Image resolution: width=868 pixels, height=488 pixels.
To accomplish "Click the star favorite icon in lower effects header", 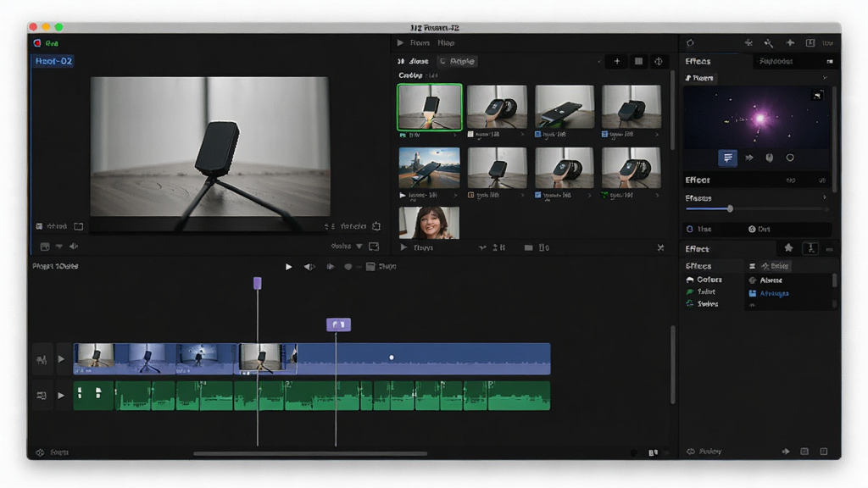I will point(788,248).
